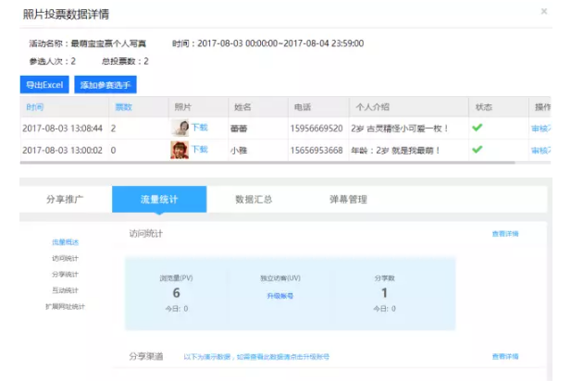Download photo in the 小雅 row
Viewport: 571px width, 392px height.
[200, 149]
